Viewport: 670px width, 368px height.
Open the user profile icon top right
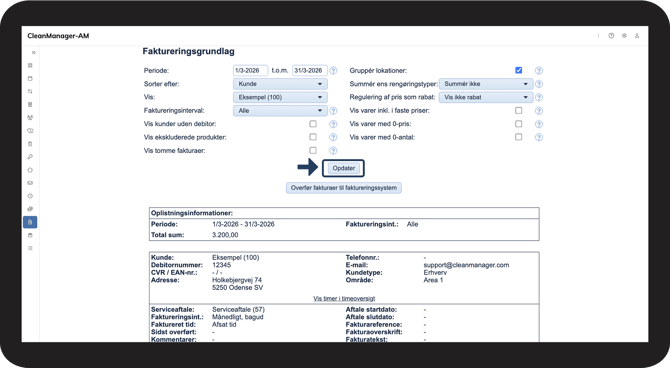click(637, 36)
